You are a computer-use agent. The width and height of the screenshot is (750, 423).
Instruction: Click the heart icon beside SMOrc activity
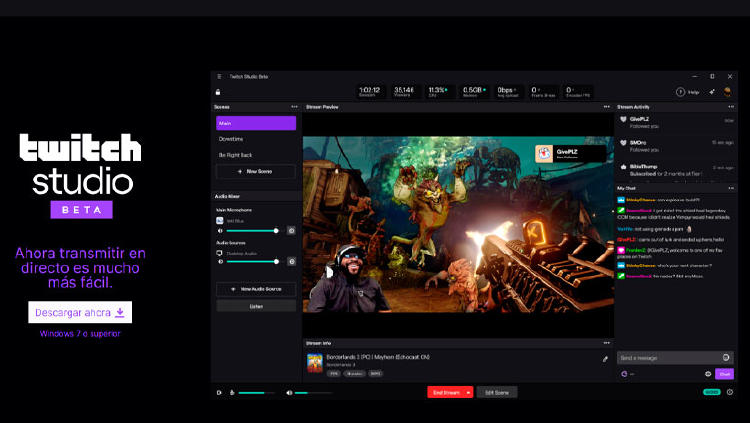pos(623,143)
